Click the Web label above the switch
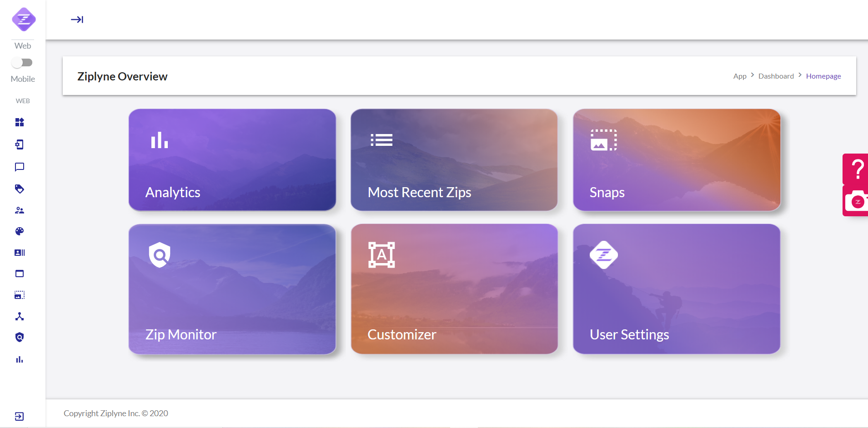868x428 pixels. tap(23, 46)
